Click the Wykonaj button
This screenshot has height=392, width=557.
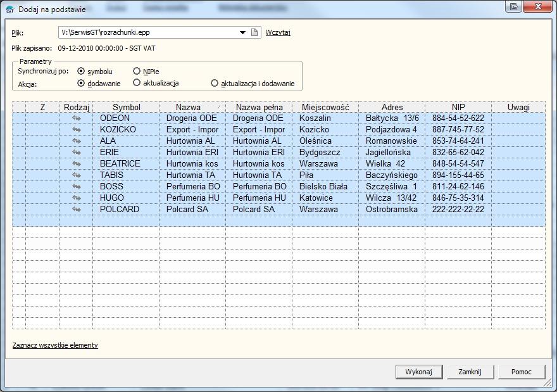[x=419, y=372]
